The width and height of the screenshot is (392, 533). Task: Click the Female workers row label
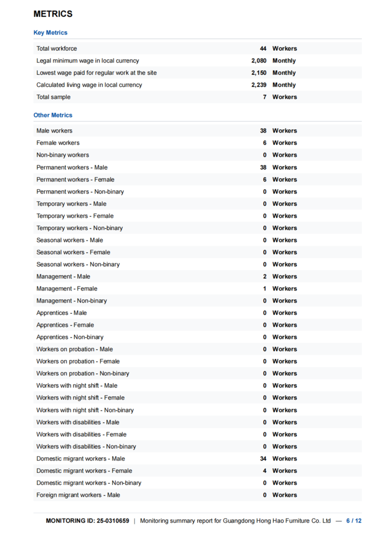click(x=58, y=143)
